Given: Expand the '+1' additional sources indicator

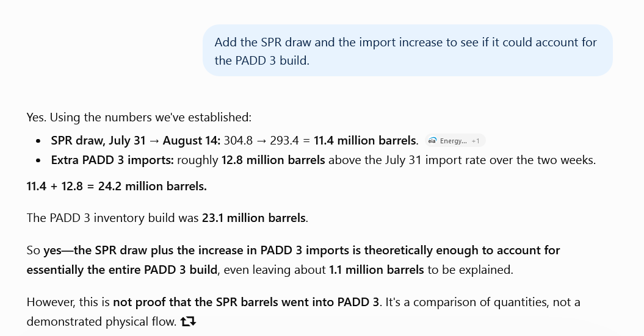Looking at the screenshot, I should coord(475,141).
